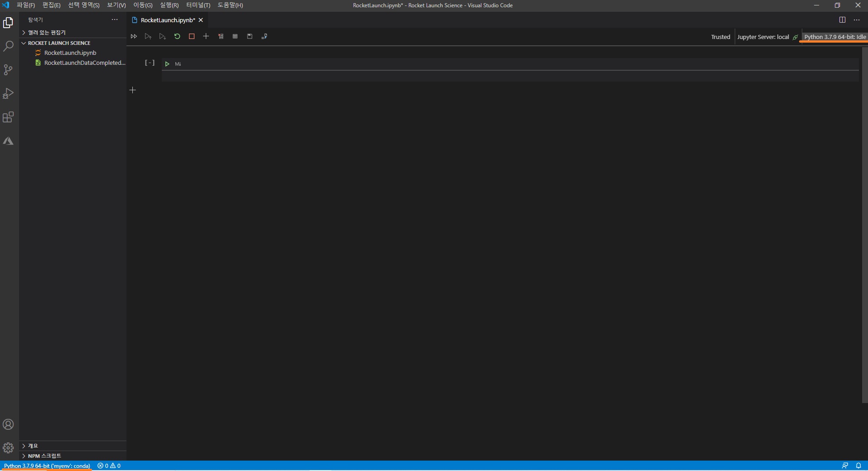Viewport: 868px width, 471px height.
Task: Toggle the Trusted notebook status
Action: [x=720, y=37]
